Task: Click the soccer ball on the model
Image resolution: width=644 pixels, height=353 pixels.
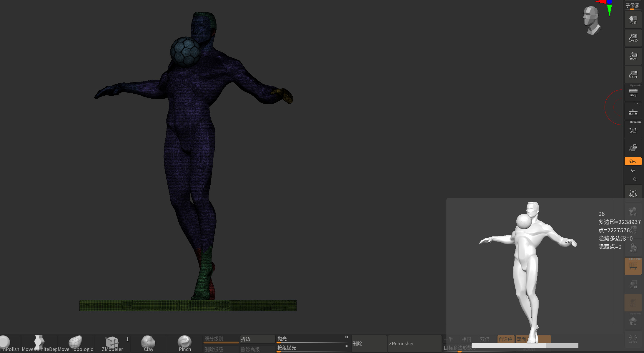Action: tap(186, 52)
